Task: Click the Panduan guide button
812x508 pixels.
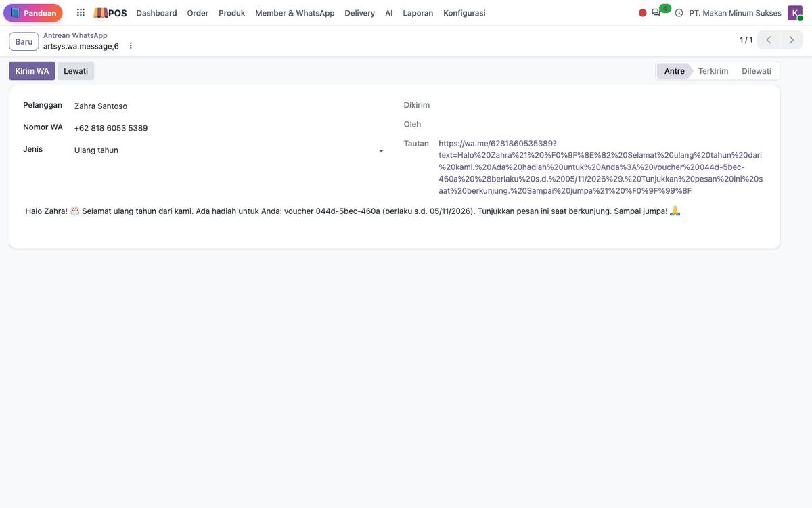Action: click(x=33, y=13)
